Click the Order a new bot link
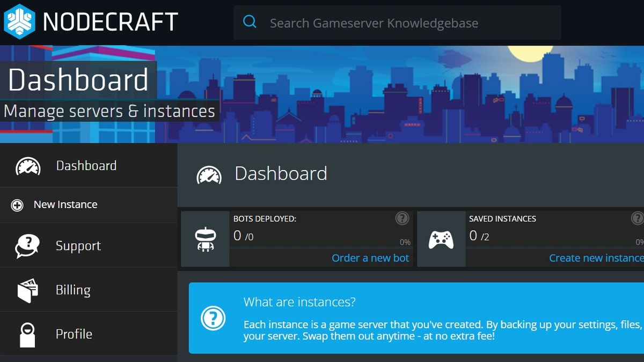The image size is (644, 362). pyautogui.click(x=370, y=258)
